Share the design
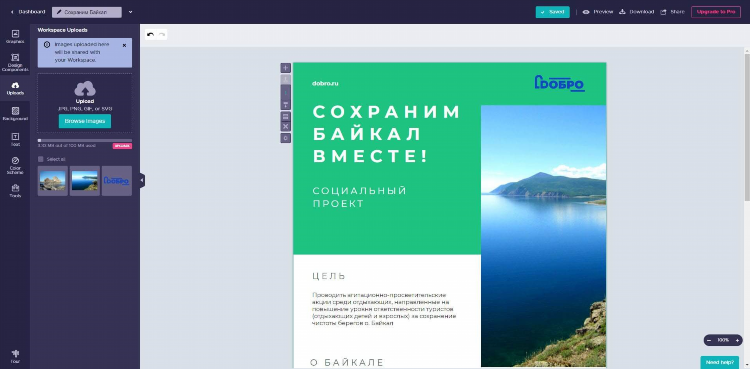 pyautogui.click(x=673, y=12)
